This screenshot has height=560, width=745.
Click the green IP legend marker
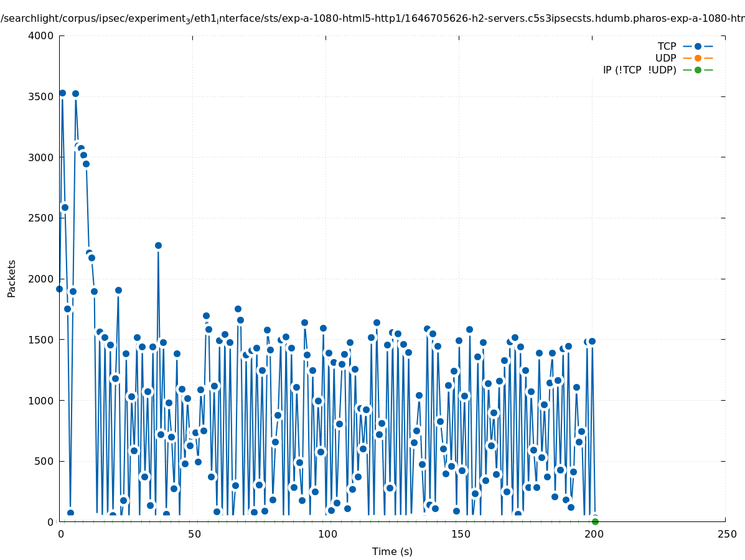pyautogui.click(x=698, y=70)
